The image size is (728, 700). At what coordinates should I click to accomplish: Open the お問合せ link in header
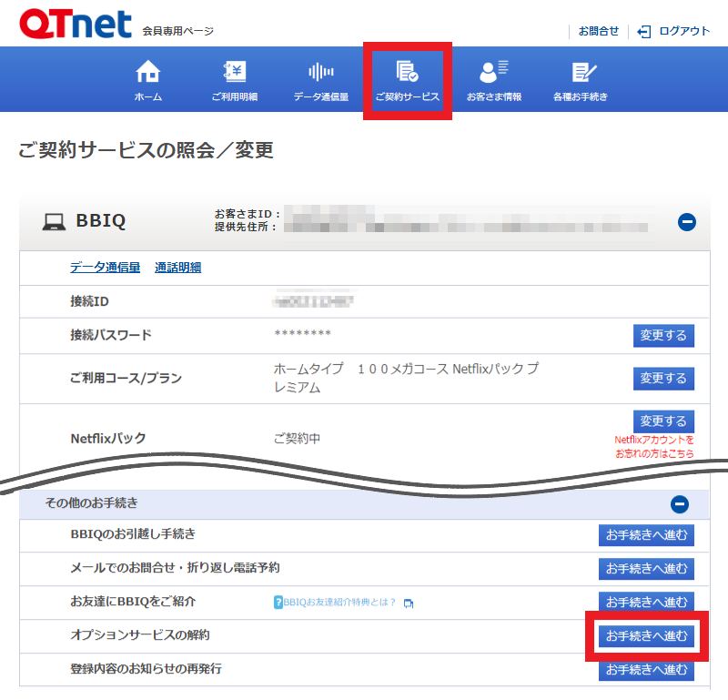pos(598,31)
